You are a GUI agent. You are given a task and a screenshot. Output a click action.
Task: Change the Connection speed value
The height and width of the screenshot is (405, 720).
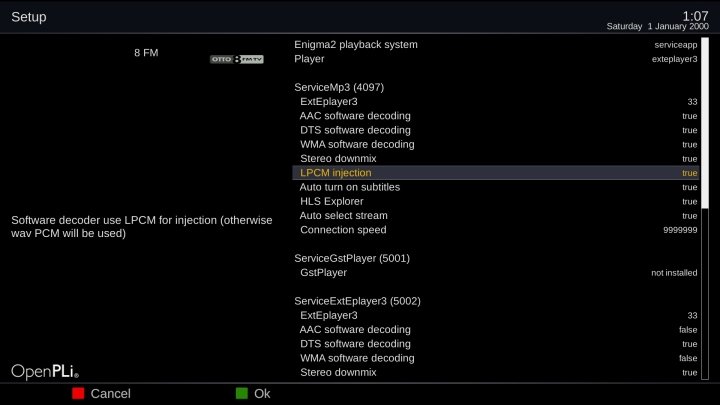coord(497,230)
